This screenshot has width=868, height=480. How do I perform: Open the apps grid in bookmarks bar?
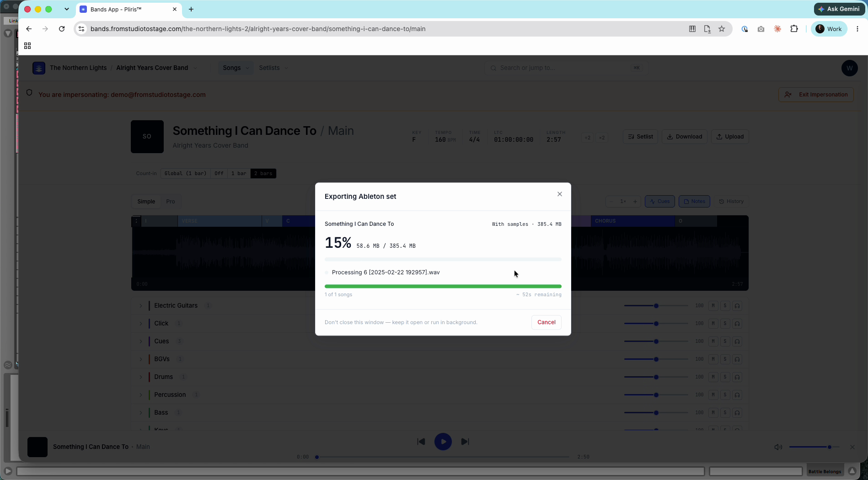(x=27, y=46)
